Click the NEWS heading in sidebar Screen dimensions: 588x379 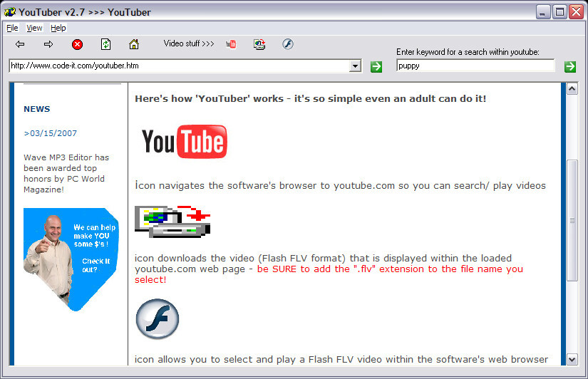click(37, 109)
